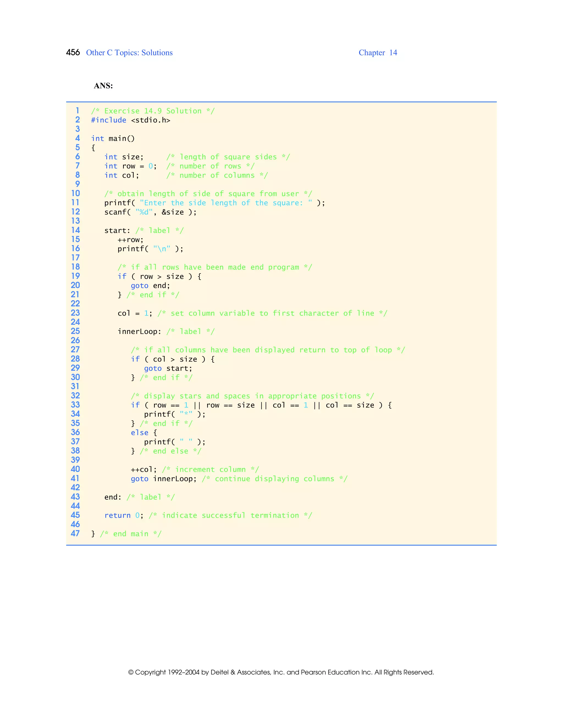Click the 'end else' comment
This screenshot has width=563, height=728.
tap(170, 451)
